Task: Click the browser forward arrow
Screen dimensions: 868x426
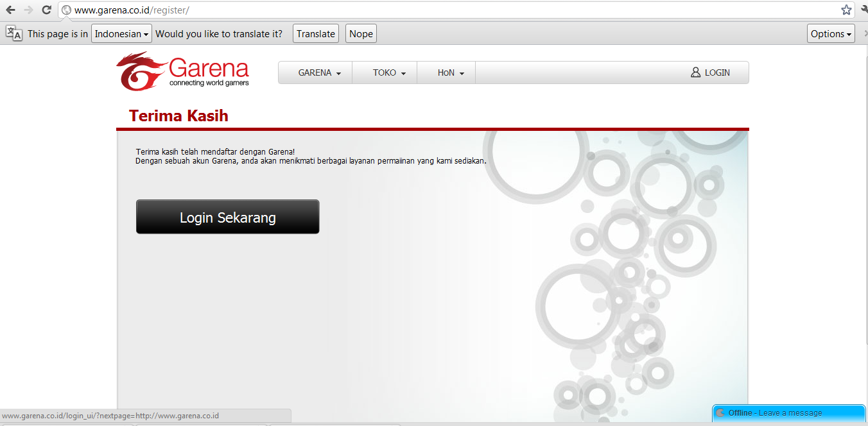Action: [28, 10]
